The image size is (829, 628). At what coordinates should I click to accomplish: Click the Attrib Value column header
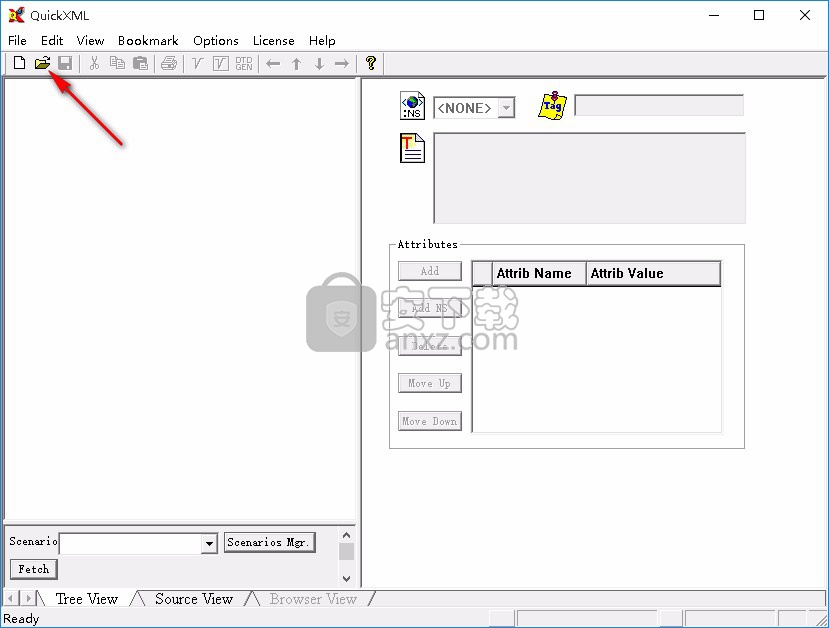point(654,273)
